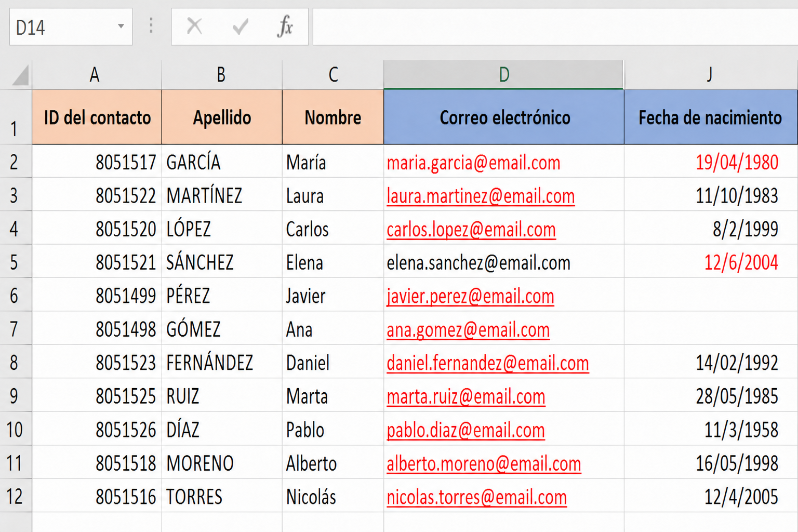Select cell 'TORRES'
Screen dimensions: 798x532
pyautogui.click(x=222, y=496)
